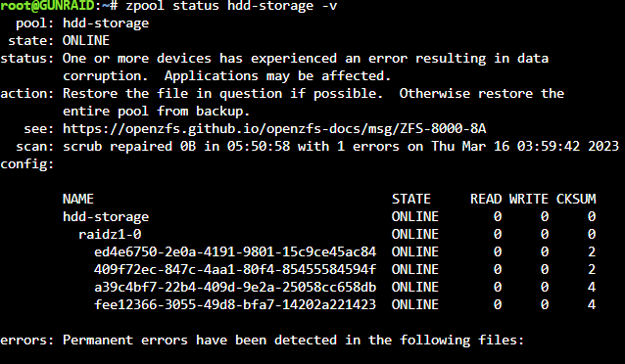This screenshot has height=364, width=625.
Task: Click device 409f72ec-847c-4aa1-80f4-85455584594f
Action: click(x=235, y=270)
